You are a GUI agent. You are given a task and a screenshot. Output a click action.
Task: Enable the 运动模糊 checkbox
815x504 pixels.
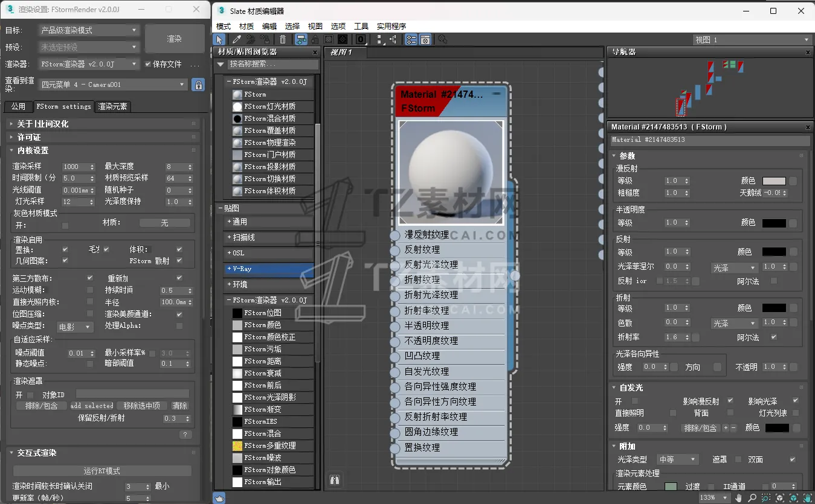pyautogui.click(x=90, y=290)
